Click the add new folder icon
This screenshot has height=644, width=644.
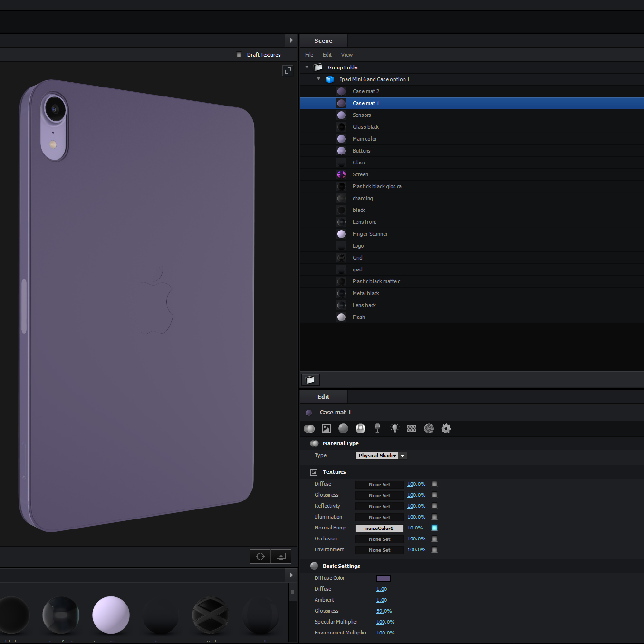[x=311, y=380]
